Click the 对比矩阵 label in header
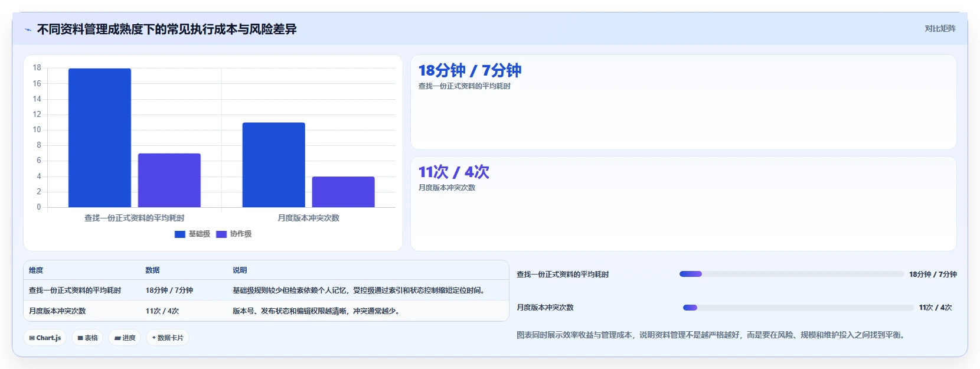The image size is (980, 369). 940,29
